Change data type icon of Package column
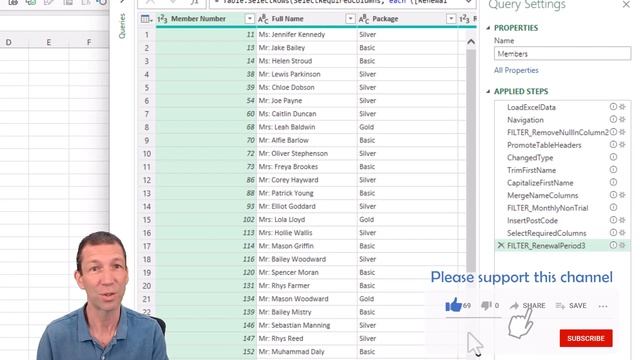The image size is (640, 360). coord(364,19)
